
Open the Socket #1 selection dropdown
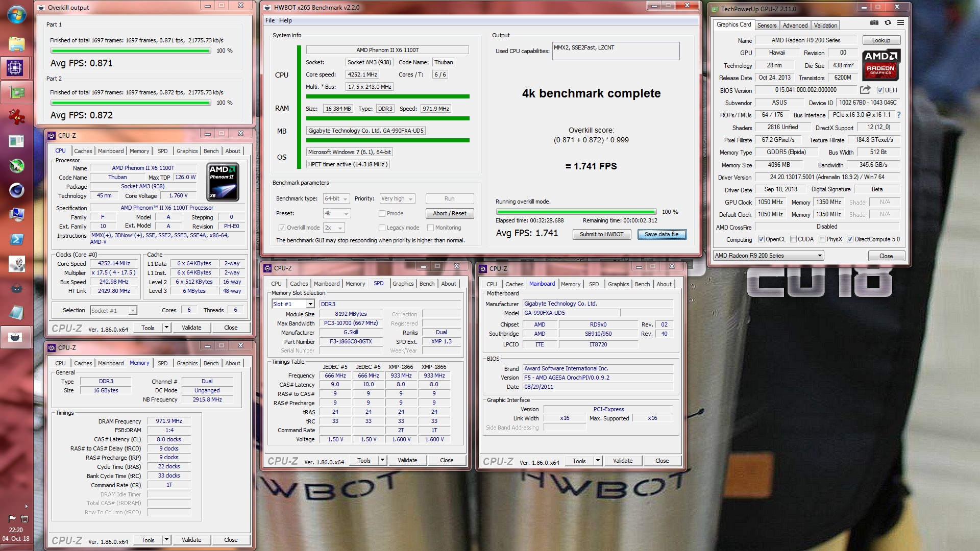[113, 311]
